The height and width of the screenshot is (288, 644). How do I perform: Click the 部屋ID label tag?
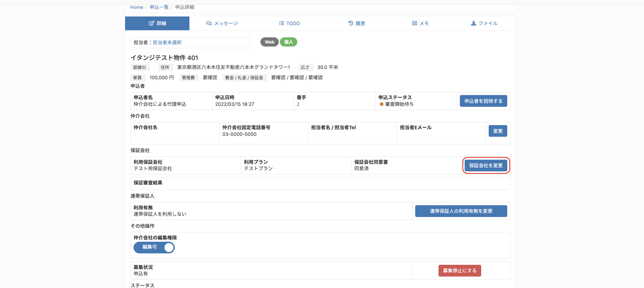pos(140,67)
